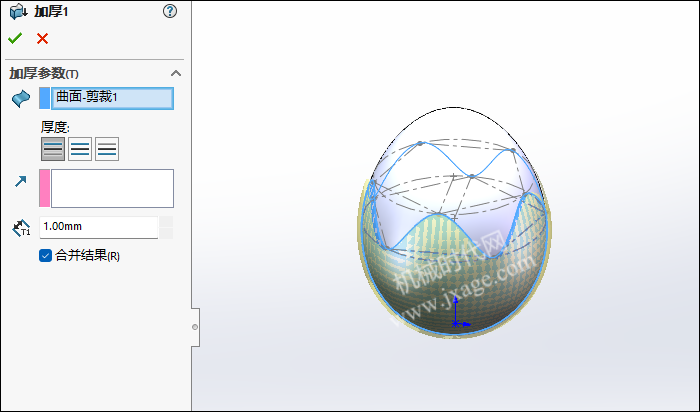Click the panel collapse handle
This screenshot has width=700, height=412.
coord(195,327)
